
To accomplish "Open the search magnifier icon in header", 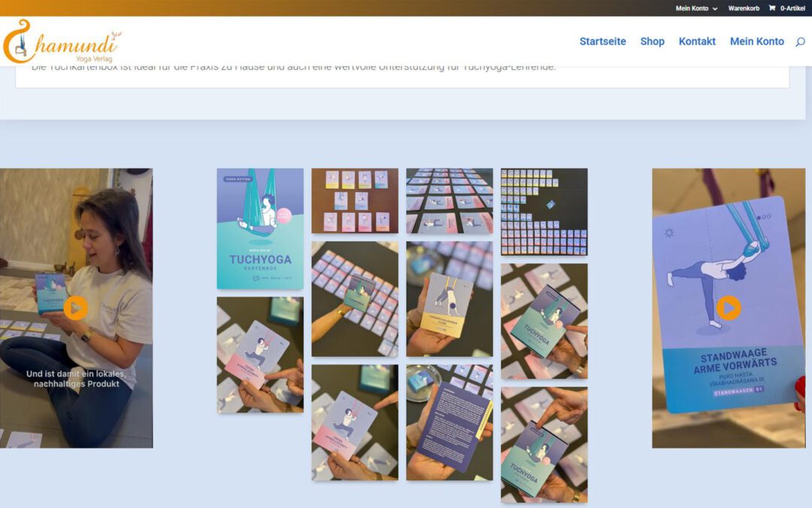I will 800,41.
